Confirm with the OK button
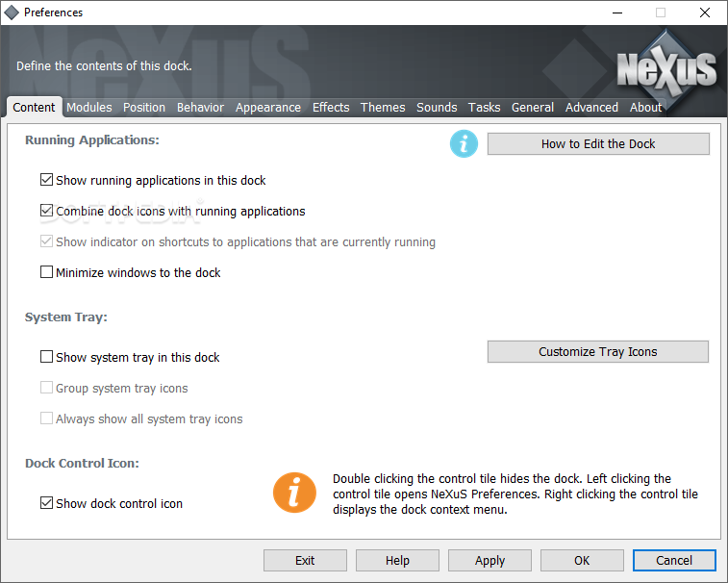The image size is (728, 583). coord(582,560)
